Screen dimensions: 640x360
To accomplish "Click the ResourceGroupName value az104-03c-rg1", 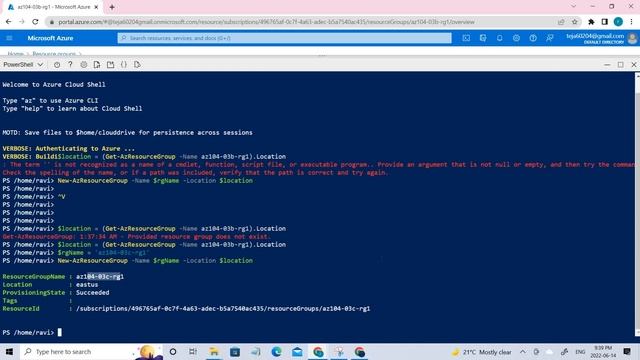I will [100, 276].
